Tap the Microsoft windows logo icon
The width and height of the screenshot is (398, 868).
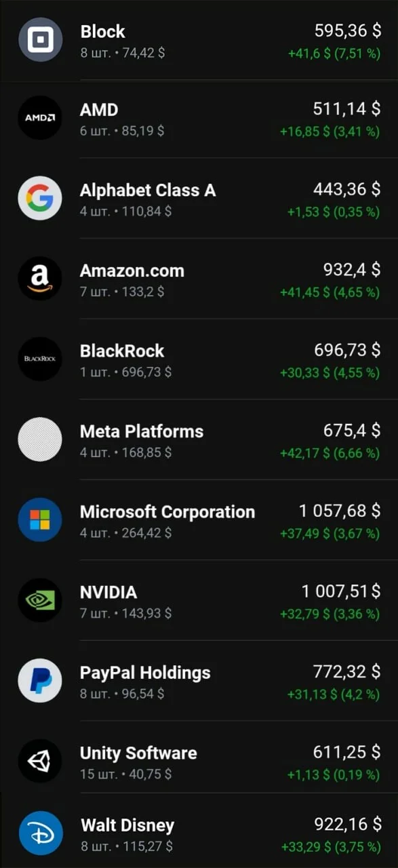(40, 519)
